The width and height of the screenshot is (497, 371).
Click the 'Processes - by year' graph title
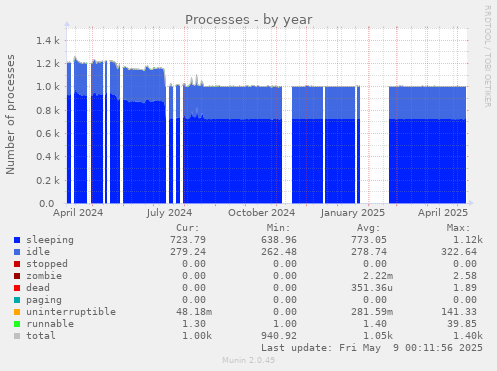point(249,20)
